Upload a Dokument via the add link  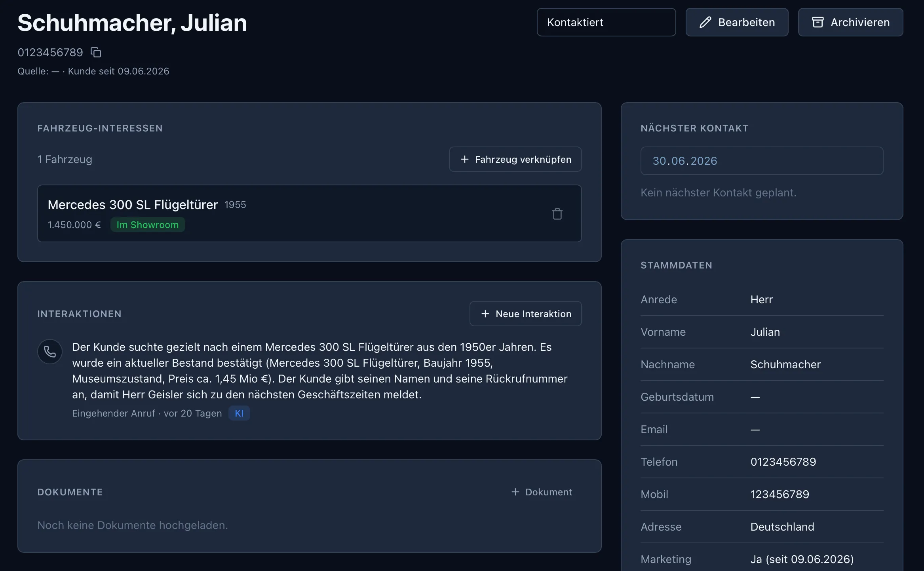point(541,492)
